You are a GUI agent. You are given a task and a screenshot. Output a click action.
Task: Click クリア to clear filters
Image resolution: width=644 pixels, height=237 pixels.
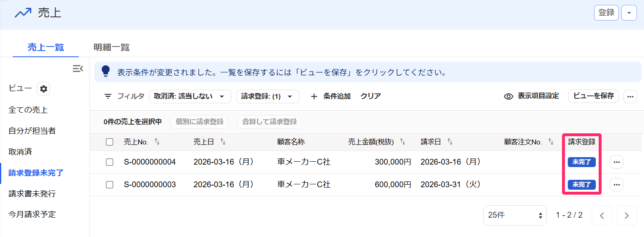[x=371, y=96]
